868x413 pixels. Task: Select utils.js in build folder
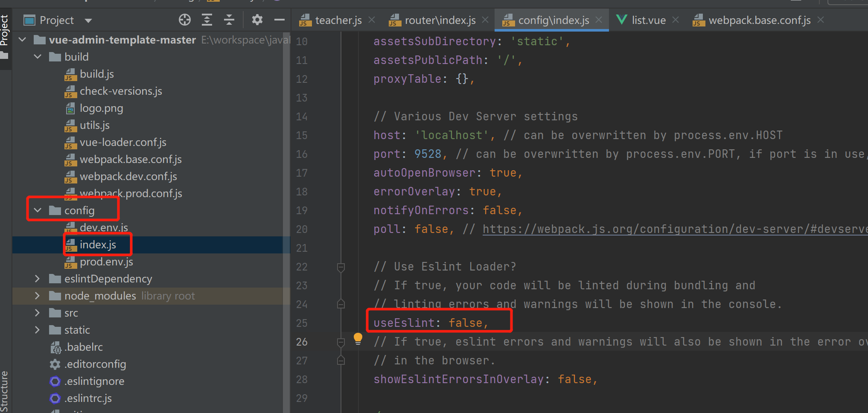click(x=94, y=125)
